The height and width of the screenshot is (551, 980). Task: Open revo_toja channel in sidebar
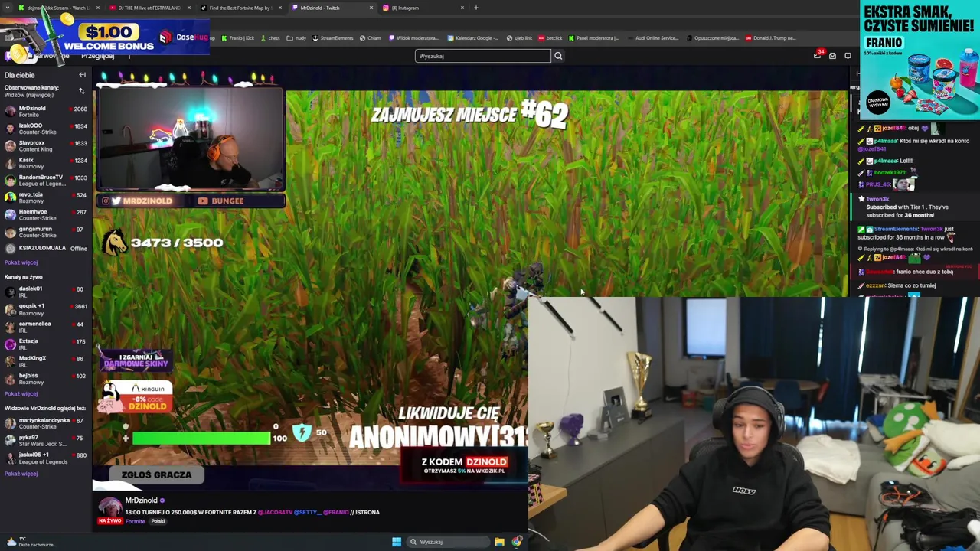click(45, 197)
